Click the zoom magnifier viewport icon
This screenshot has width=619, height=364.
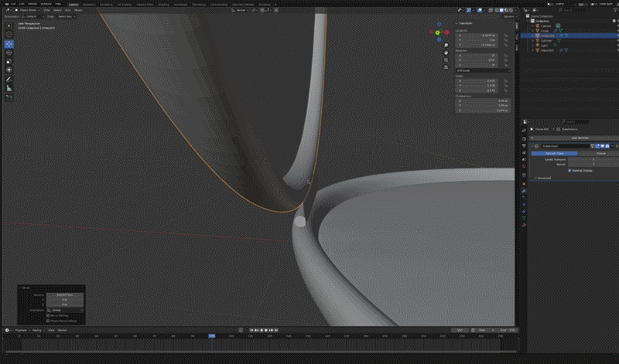tap(447, 46)
